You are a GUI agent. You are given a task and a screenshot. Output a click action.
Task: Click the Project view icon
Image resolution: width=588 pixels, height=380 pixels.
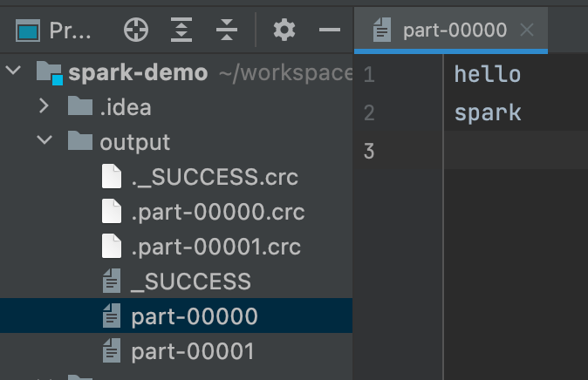[28, 31]
